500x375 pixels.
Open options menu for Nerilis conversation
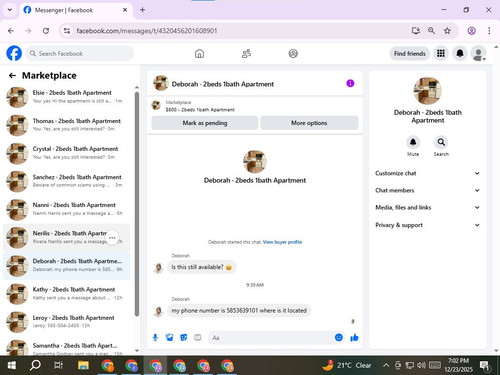(x=112, y=238)
